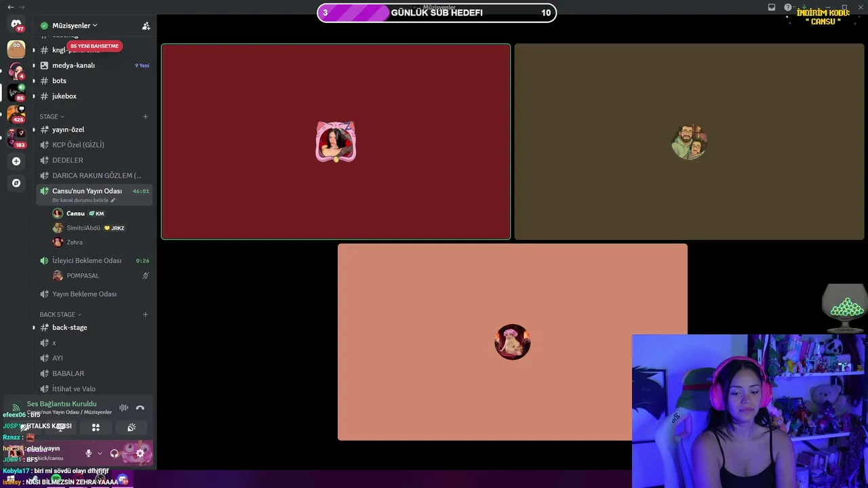Open the activities launcher icon
Viewport: 868px width, 488px height.
tap(96, 428)
